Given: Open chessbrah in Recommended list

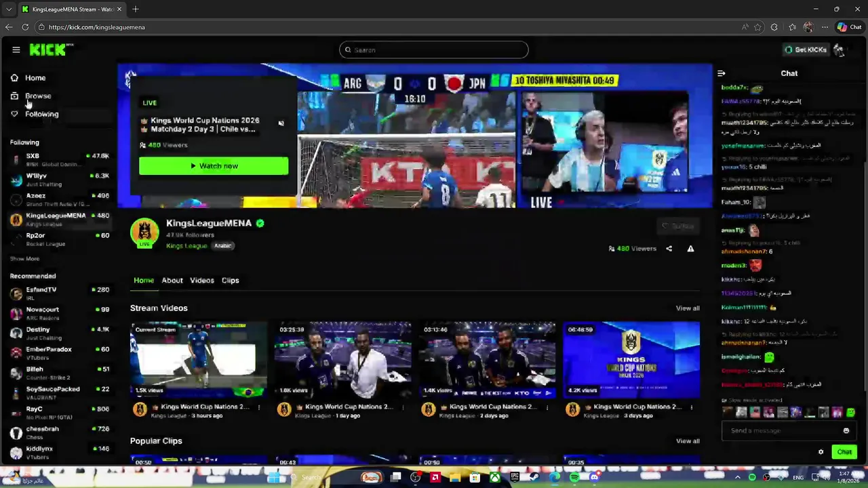Looking at the screenshot, I should click(60, 432).
